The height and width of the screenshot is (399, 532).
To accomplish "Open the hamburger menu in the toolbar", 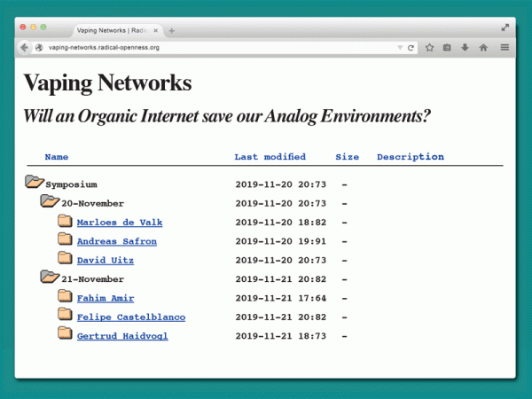I will point(505,47).
